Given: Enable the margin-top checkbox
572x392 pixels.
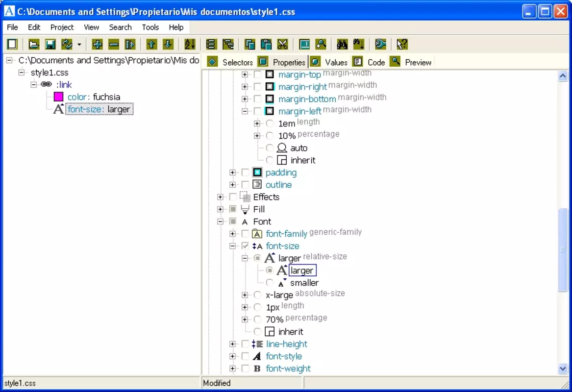Looking at the screenshot, I should 257,74.
